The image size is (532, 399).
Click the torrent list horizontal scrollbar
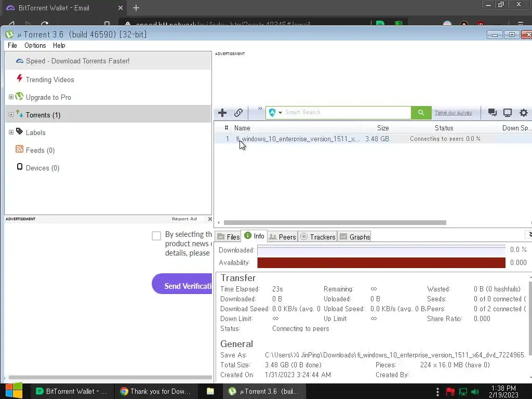pyautogui.click(x=335, y=222)
